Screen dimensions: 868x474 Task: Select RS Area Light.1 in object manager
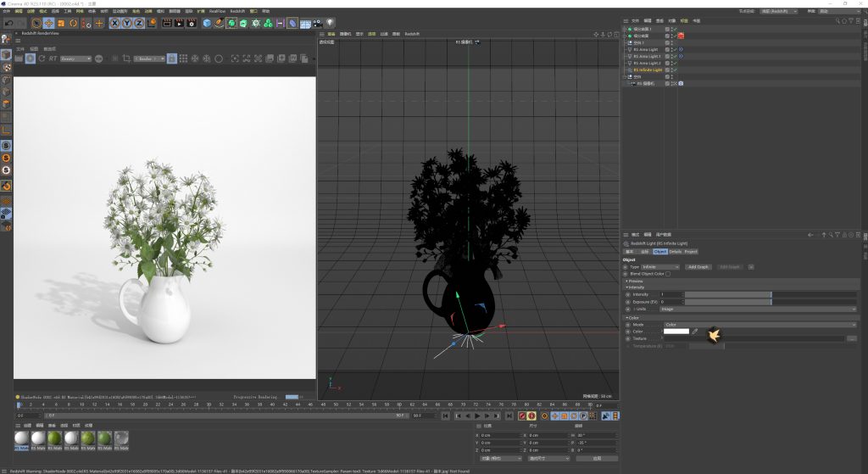[x=647, y=57]
